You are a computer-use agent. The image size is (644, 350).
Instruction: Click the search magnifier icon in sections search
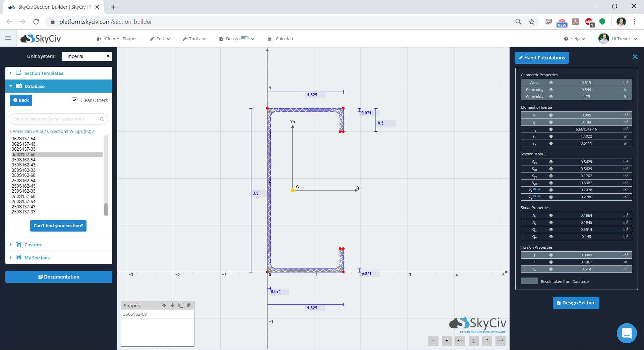(x=102, y=119)
